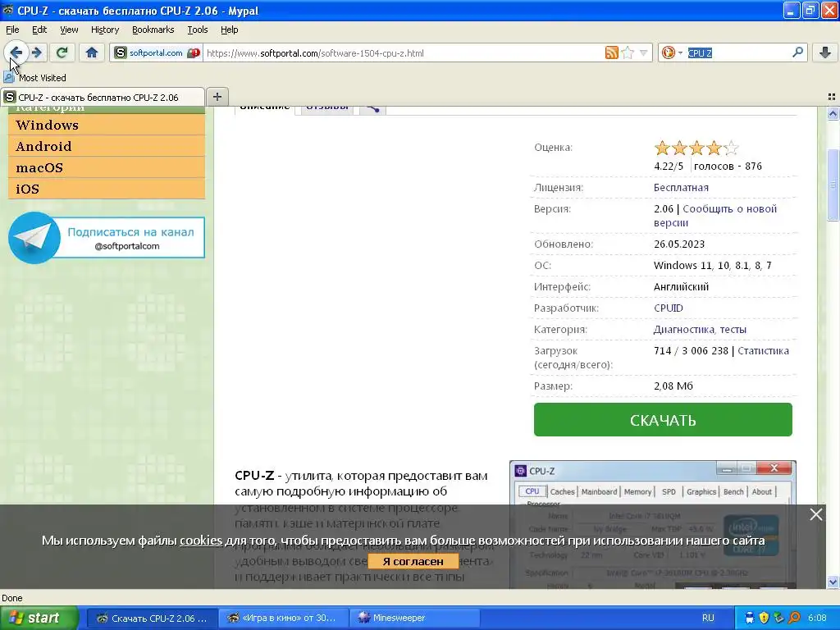Image resolution: width=840 pixels, height=630 pixels.
Task: Run search with the magnifier icon
Action: (797, 52)
